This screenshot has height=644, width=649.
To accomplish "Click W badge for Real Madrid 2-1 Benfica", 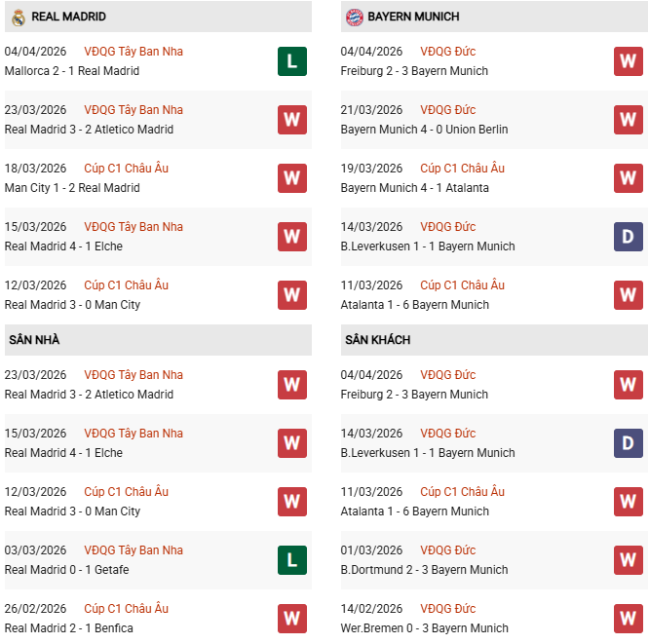I will 292,619.
